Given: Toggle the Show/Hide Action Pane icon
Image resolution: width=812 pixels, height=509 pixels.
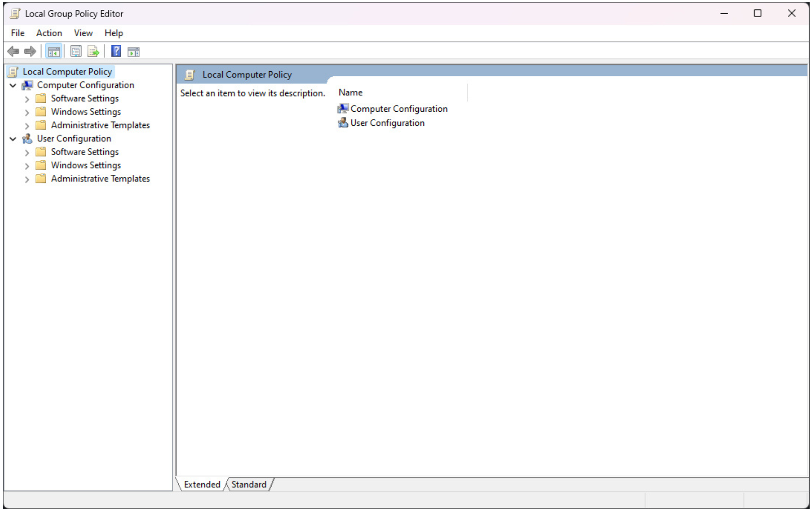Looking at the screenshot, I should [x=133, y=51].
